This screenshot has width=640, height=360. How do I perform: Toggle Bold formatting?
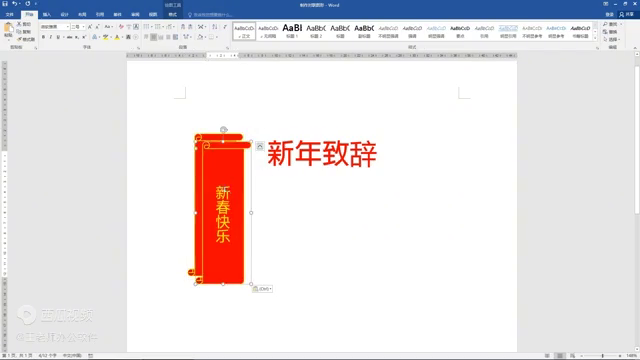[43, 37]
